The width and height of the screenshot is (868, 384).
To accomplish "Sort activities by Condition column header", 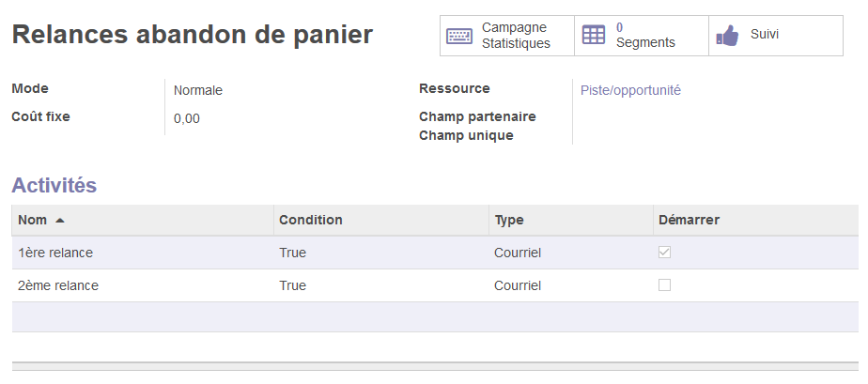I will pos(311,220).
